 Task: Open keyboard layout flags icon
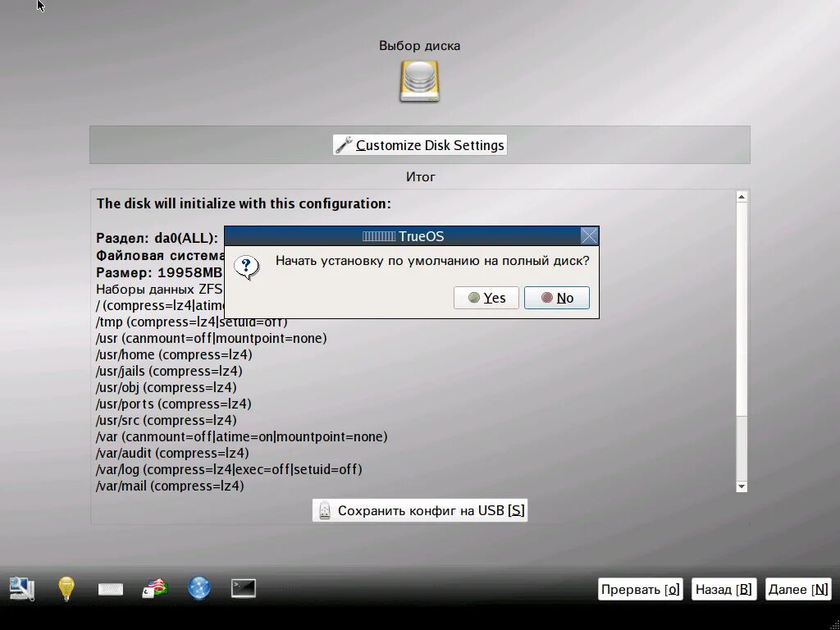pos(155,588)
